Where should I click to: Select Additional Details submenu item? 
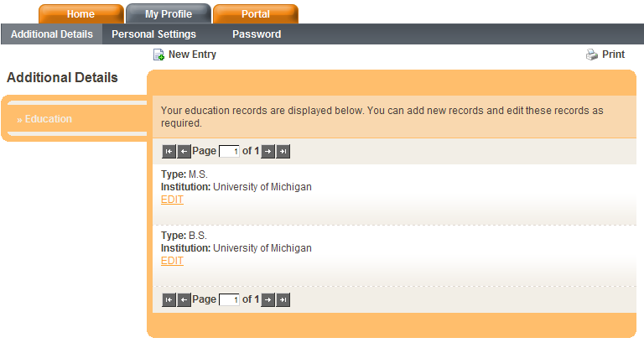click(51, 34)
